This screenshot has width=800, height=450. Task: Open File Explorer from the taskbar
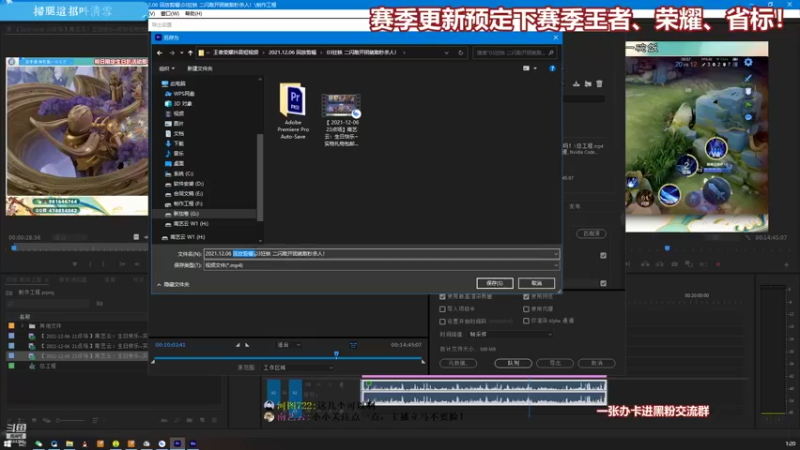pyautogui.click(x=69, y=444)
